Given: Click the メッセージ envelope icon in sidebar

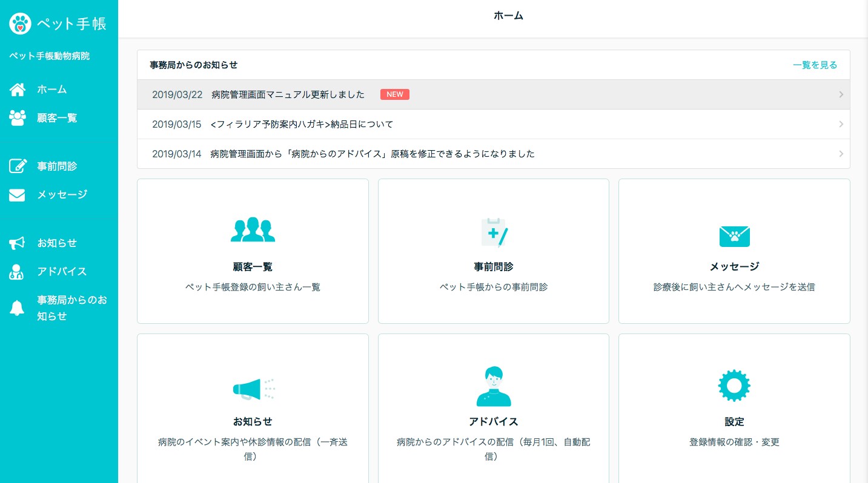Looking at the screenshot, I should [17, 195].
